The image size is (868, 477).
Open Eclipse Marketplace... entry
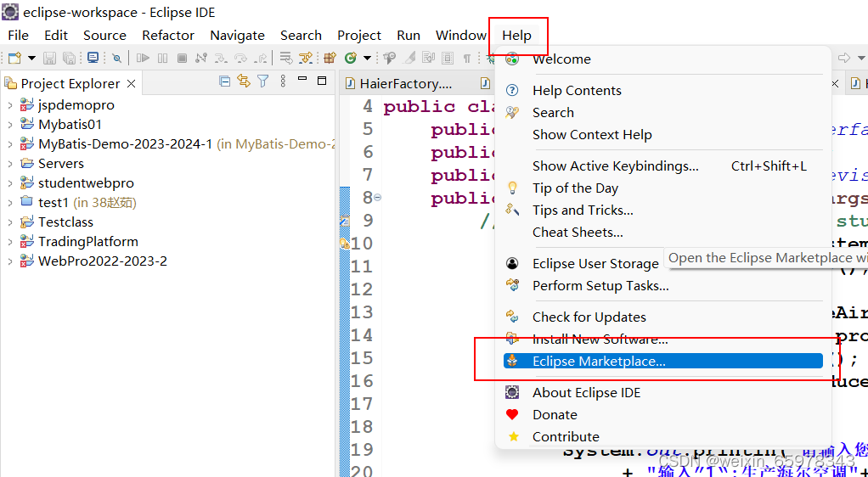click(x=663, y=362)
